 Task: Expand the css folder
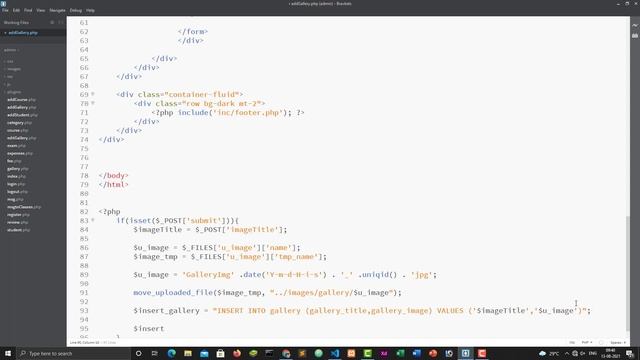(x=10, y=61)
